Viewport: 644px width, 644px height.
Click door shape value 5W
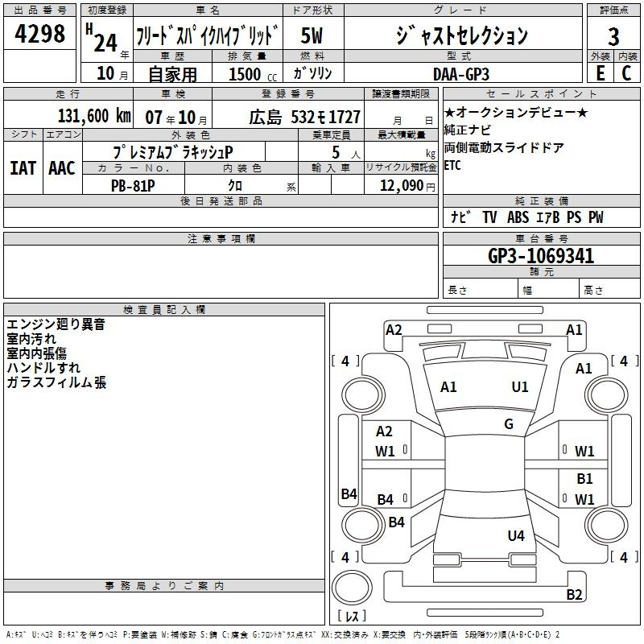(312, 35)
